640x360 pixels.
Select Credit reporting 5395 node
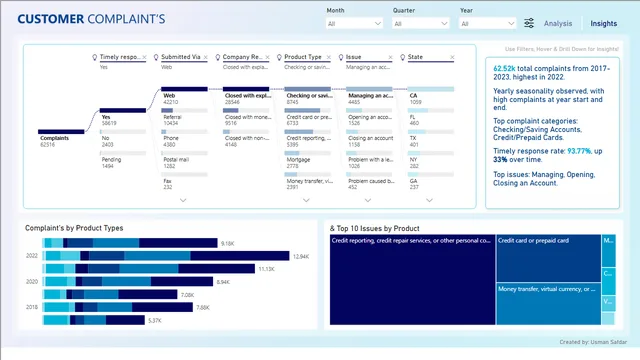[x=308, y=138]
